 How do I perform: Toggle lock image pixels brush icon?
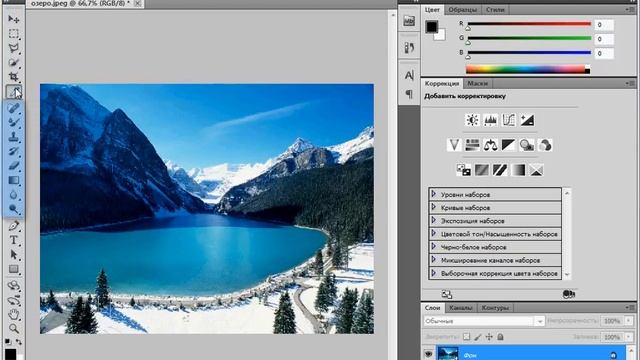click(x=478, y=337)
